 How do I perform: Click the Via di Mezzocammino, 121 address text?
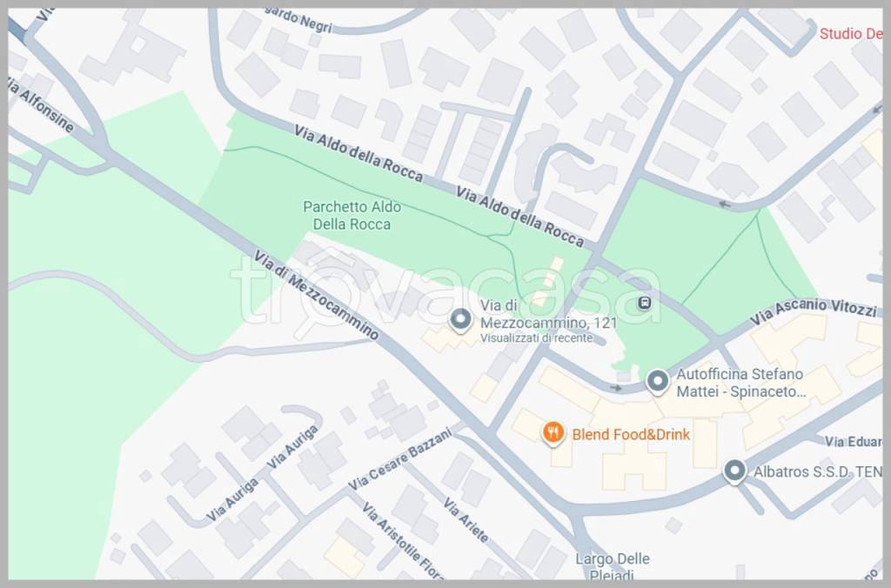(548, 314)
